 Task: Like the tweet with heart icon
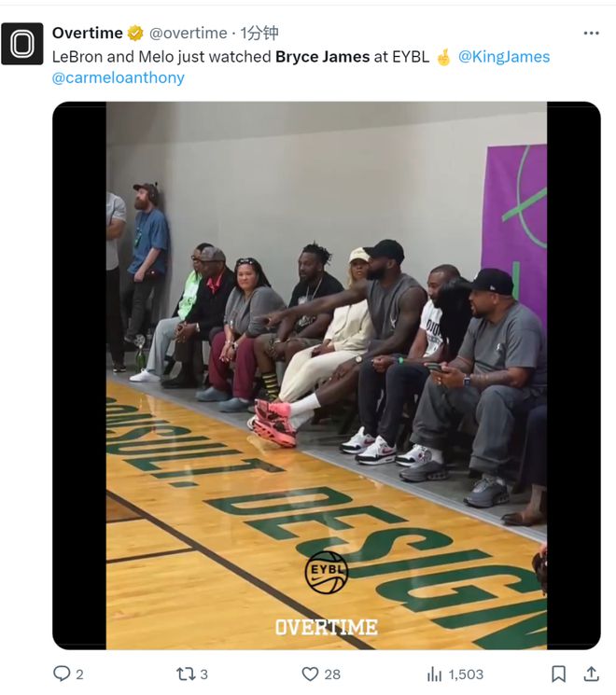[310, 674]
